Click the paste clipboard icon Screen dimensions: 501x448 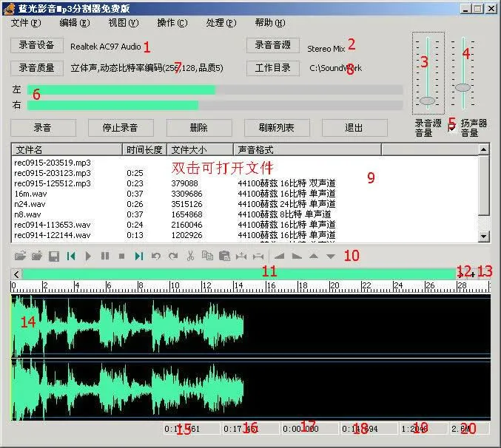point(224,256)
